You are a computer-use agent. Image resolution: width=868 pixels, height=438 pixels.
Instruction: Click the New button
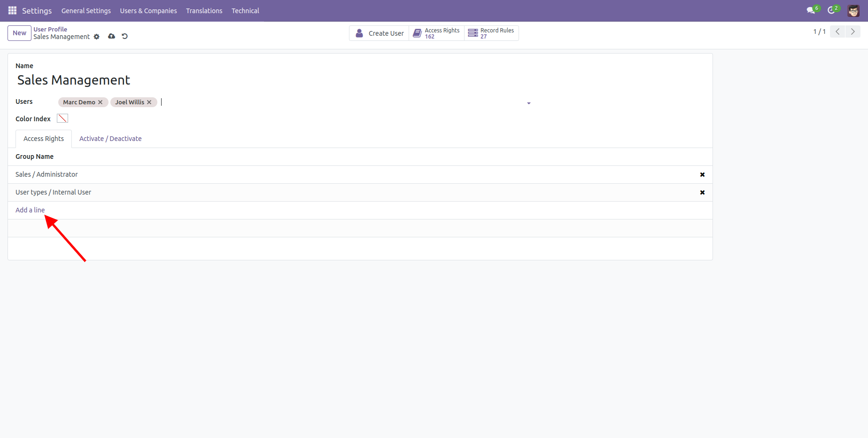click(x=19, y=33)
